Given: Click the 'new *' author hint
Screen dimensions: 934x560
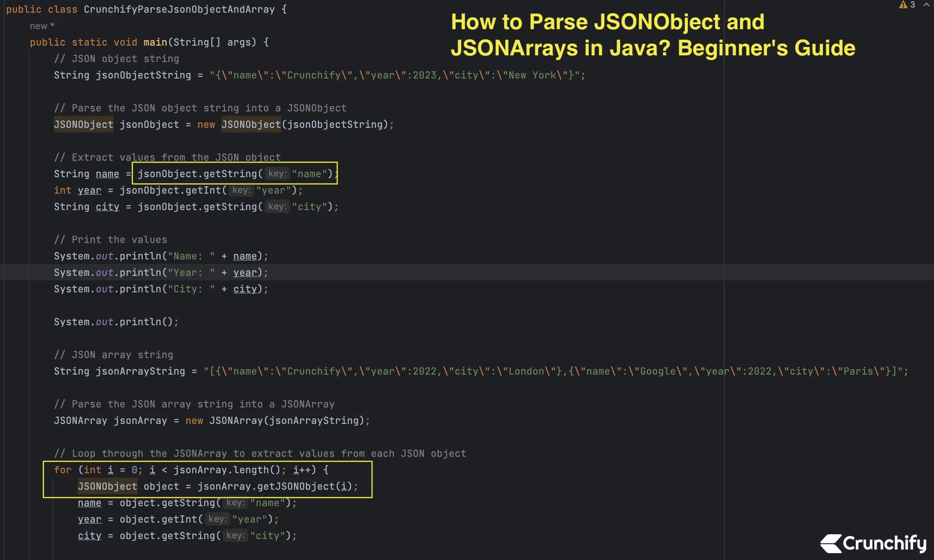Looking at the screenshot, I should 42,26.
